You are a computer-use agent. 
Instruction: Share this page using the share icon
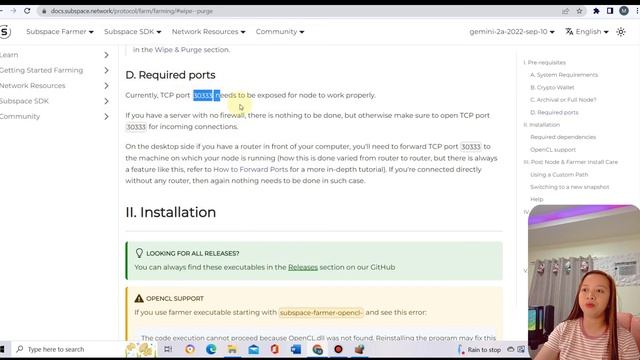pyautogui.click(x=565, y=11)
